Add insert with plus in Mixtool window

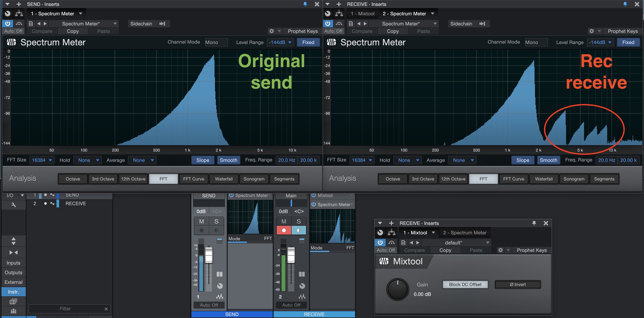click(x=391, y=223)
